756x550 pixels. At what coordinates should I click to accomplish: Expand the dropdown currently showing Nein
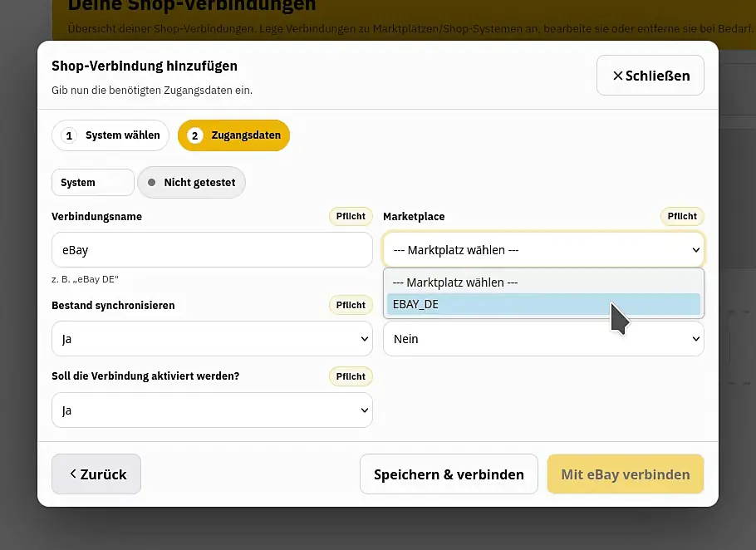coord(543,338)
